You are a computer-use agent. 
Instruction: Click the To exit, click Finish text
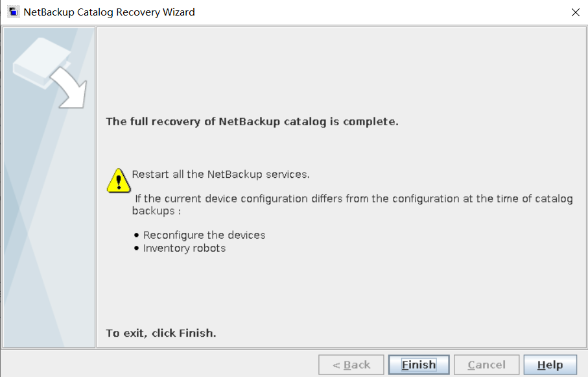pos(161,333)
